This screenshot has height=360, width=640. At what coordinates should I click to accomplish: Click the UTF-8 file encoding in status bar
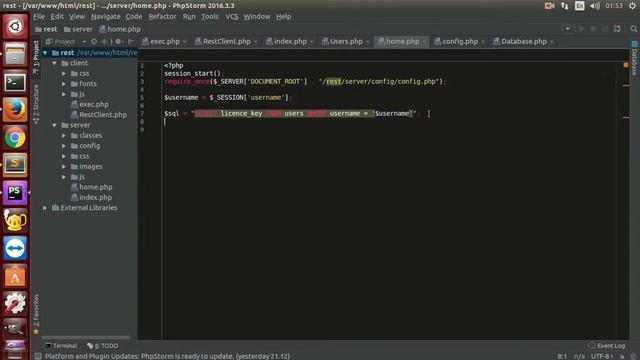(x=602, y=356)
